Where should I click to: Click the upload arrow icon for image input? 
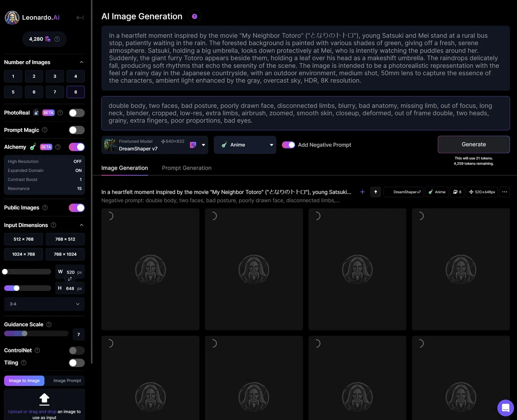click(44, 399)
